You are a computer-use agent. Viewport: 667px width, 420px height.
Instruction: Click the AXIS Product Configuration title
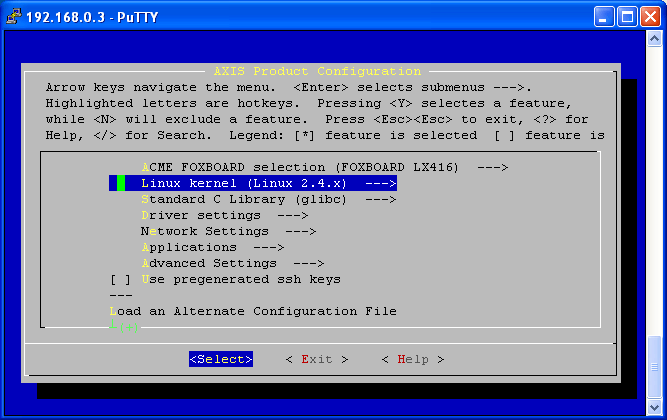click(317, 71)
